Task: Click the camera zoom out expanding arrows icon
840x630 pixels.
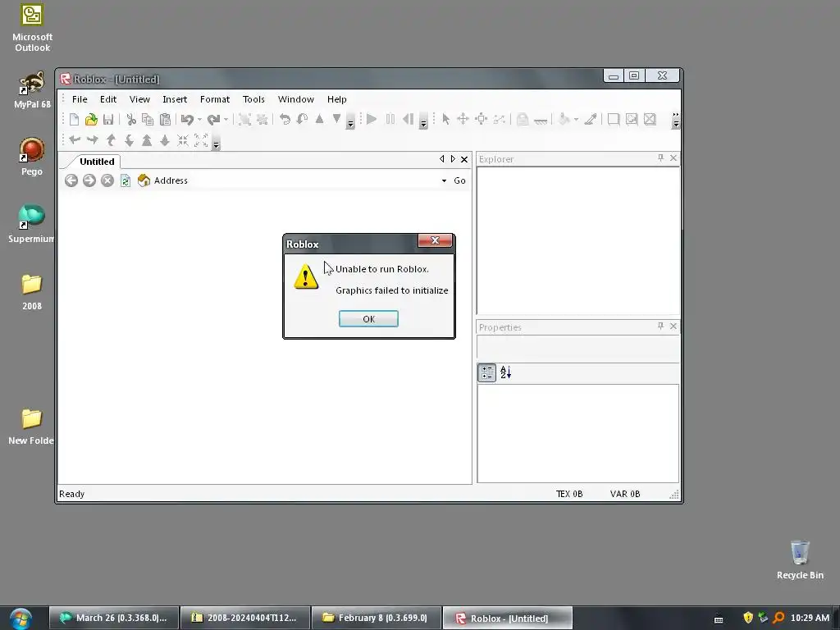Action: tap(201, 140)
